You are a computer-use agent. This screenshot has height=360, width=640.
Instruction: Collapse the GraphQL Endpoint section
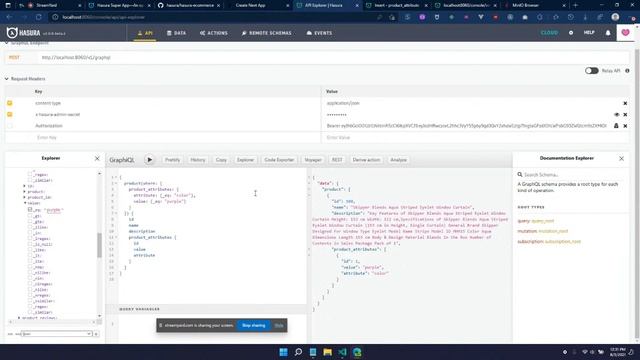click(x=7, y=43)
